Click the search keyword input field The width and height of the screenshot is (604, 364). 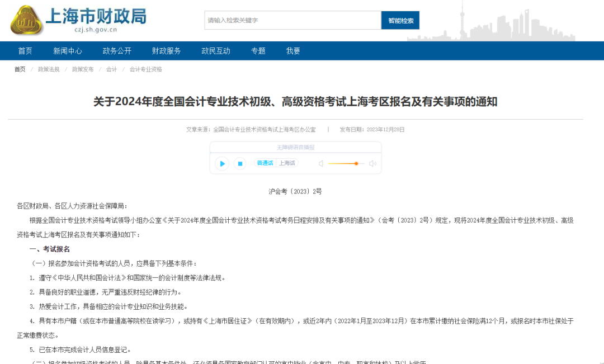point(291,20)
